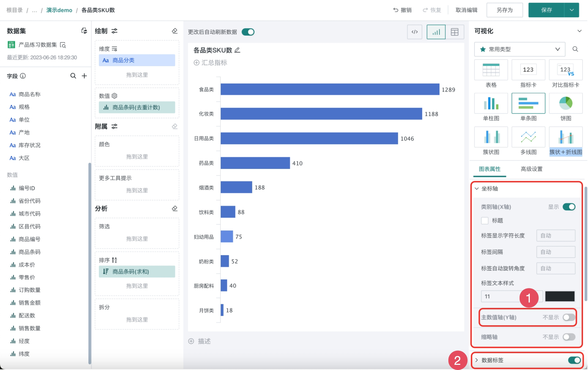Open the code view icon

click(414, 32)
